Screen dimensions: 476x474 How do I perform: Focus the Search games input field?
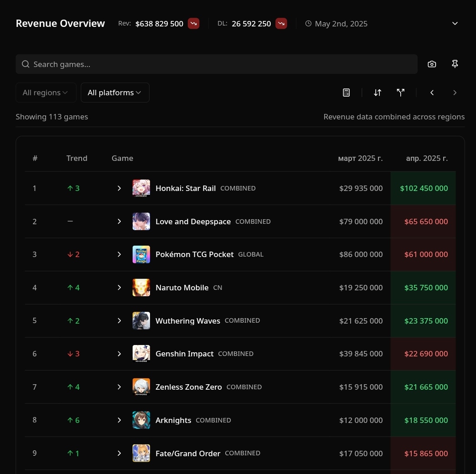[217, 64]
